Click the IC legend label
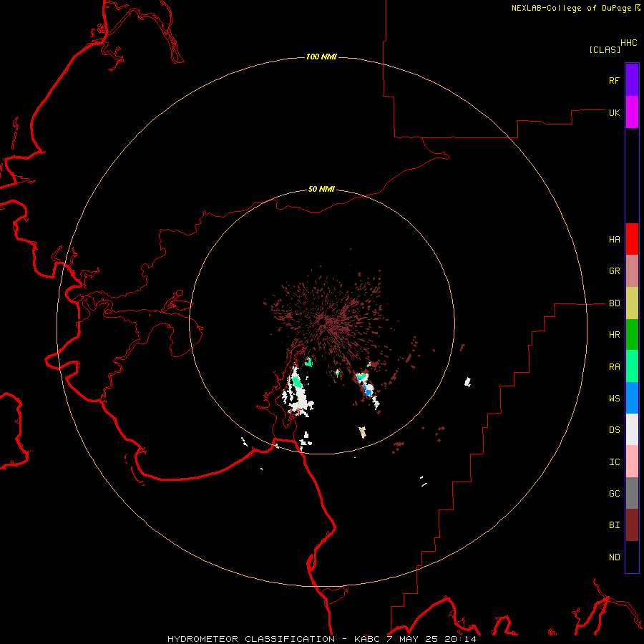The width and height of the screenshot is (644, 644). click(x=614, y=462)
